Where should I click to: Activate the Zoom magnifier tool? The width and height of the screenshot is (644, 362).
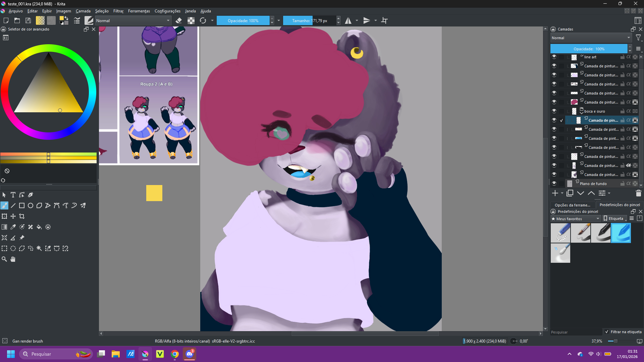[4, 259]
